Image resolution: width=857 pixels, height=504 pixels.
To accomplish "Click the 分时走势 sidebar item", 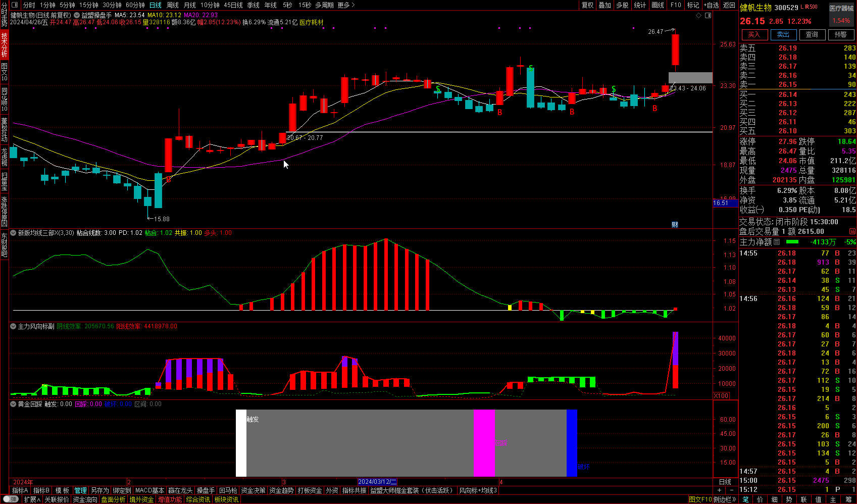I will (x=4, y=15).
